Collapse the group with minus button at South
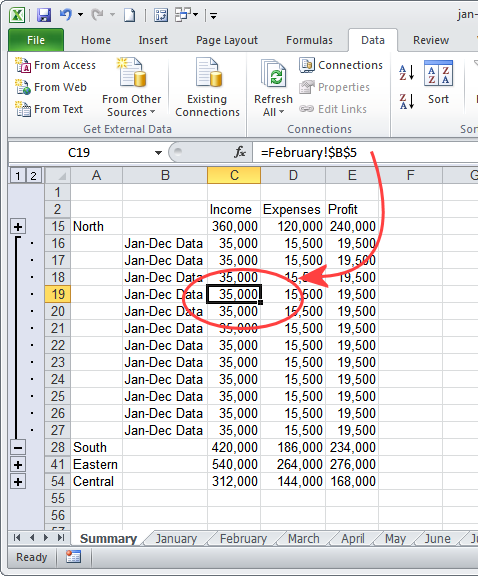Screen dimensions: 478x576 coord(18,448)
